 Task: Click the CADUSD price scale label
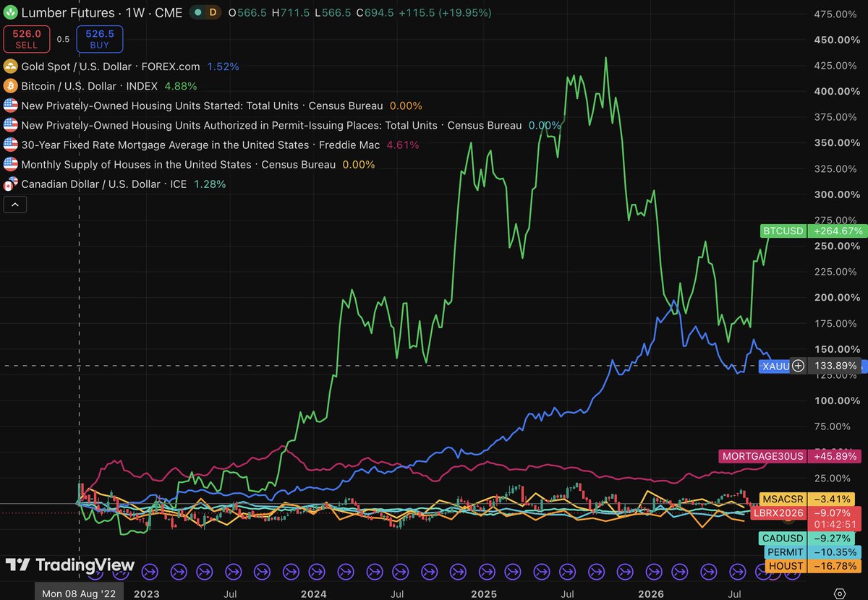pyautogui.click(x=782, y=538)
